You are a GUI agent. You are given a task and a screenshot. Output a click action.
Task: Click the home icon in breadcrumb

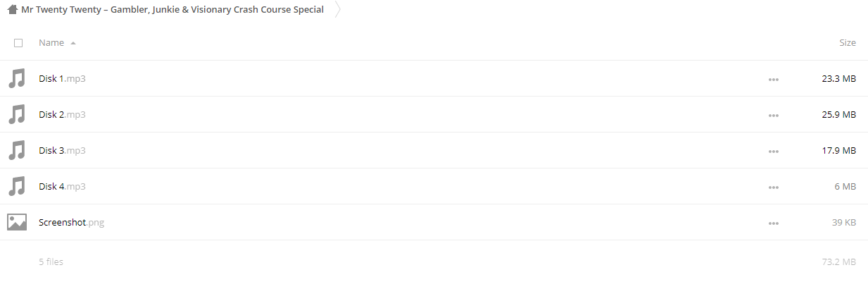click(12, 10)
